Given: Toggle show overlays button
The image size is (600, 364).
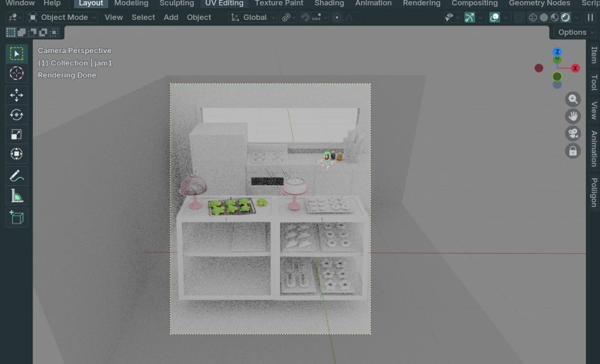Looking at the screenshot, I should click(x=495, y=17).
